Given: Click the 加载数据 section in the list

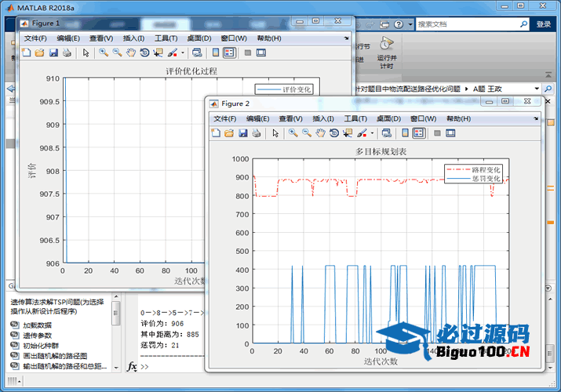Looking at the screenshot, I should pos(38,325).
